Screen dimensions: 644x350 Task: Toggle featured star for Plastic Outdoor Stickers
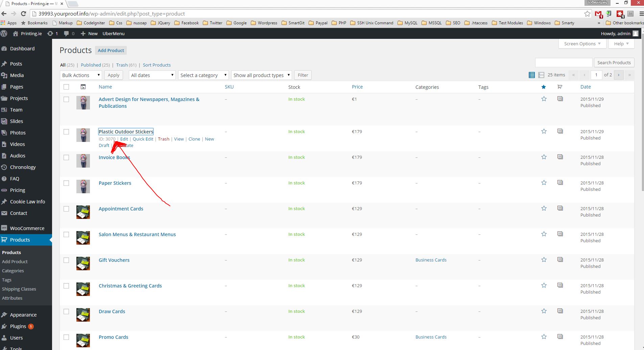coord(544,131)
